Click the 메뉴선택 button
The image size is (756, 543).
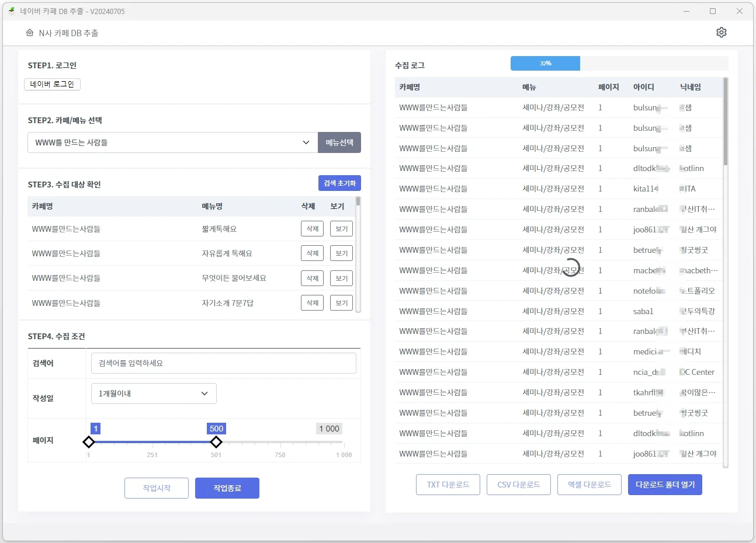(339, 142)
